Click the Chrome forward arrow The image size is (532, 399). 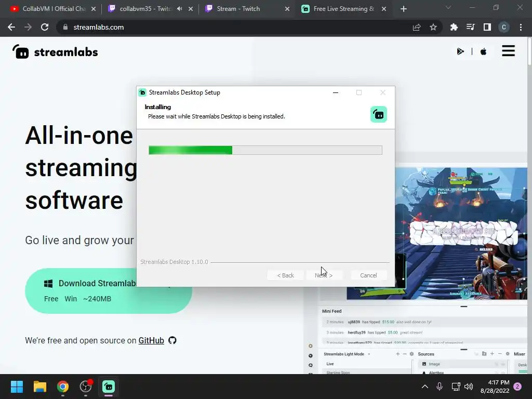pyautogui.click(x=28, y=27)
